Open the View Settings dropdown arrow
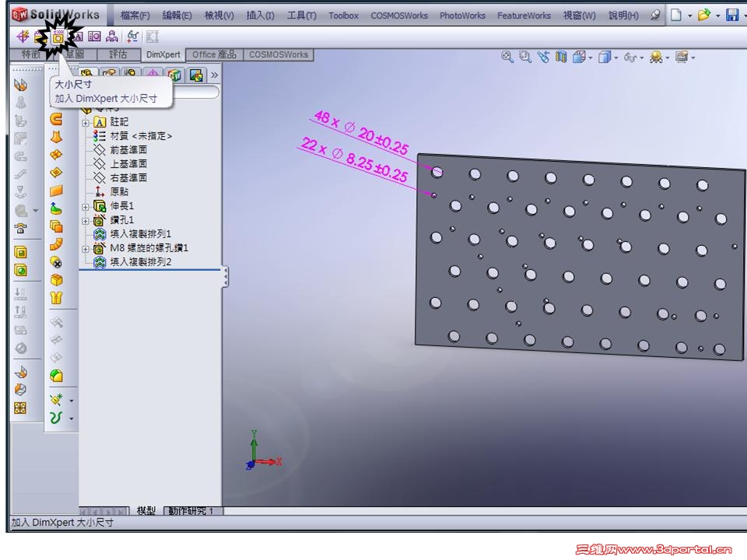Screen dimensions: 747x560 point(693,58)
